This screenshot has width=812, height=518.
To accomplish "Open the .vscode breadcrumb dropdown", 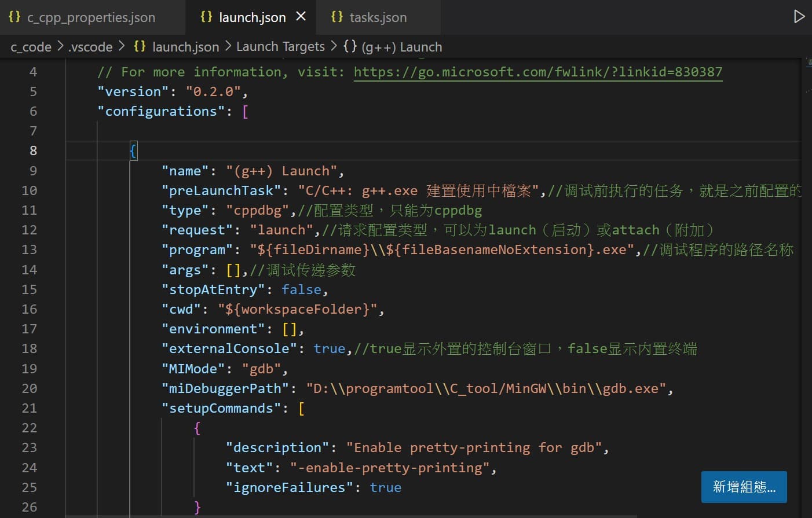I will click(89, 46).
